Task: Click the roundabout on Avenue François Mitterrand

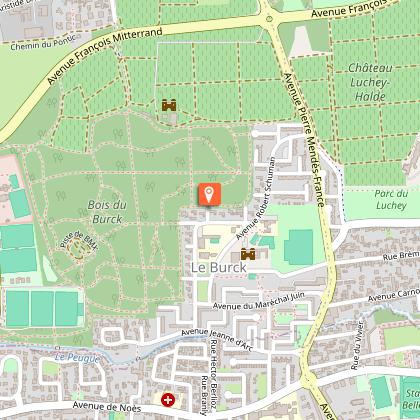Action: point(269,19)
